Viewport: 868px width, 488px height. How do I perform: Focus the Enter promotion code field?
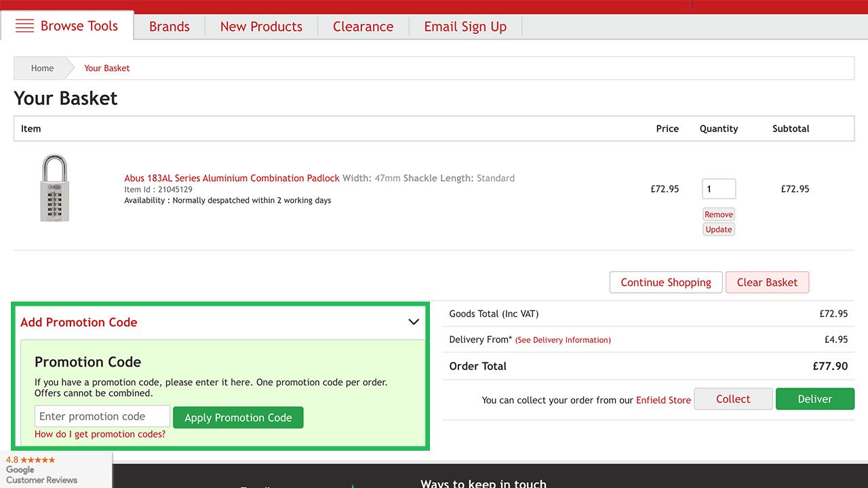click(102, 416)
